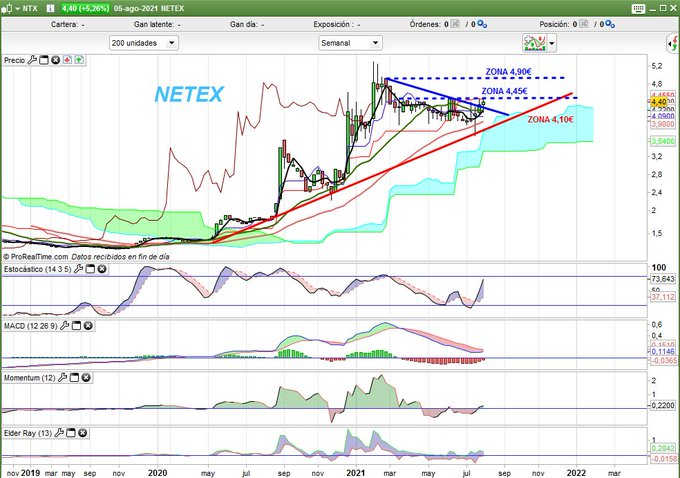Click the green arrow icon in Precio panel

click(79, 60)
